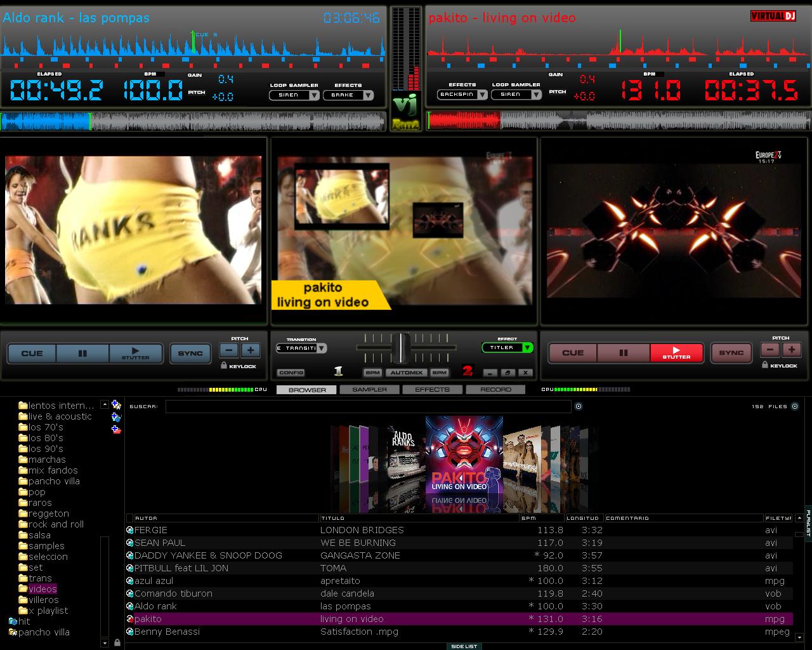Switch to the Effects tab
Image resolution: width=812 pixels, height=650 pixels.
(432, 390)
